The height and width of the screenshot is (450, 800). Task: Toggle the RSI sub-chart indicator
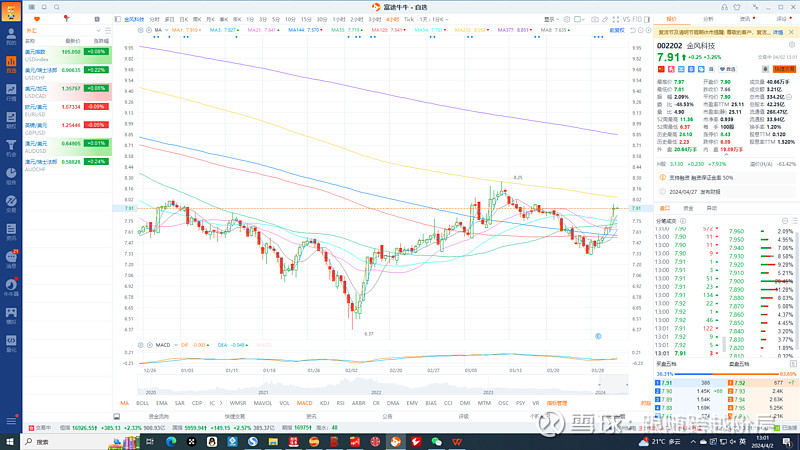(340, 403)
